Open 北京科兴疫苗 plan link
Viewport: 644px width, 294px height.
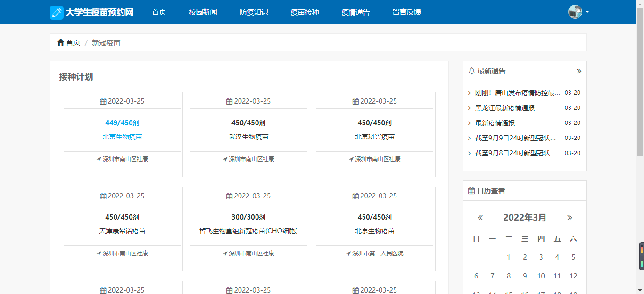point(375,137)
